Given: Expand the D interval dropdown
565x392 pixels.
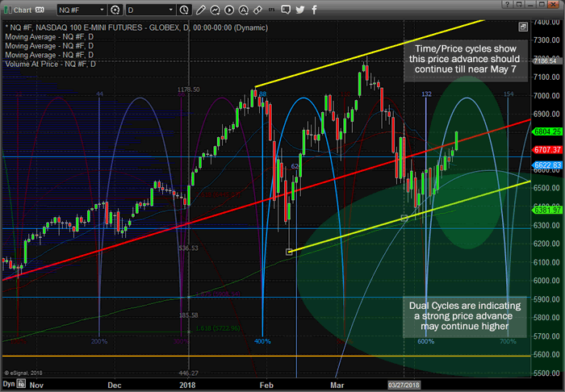Looking at the screenshot, I should [150, 10].
